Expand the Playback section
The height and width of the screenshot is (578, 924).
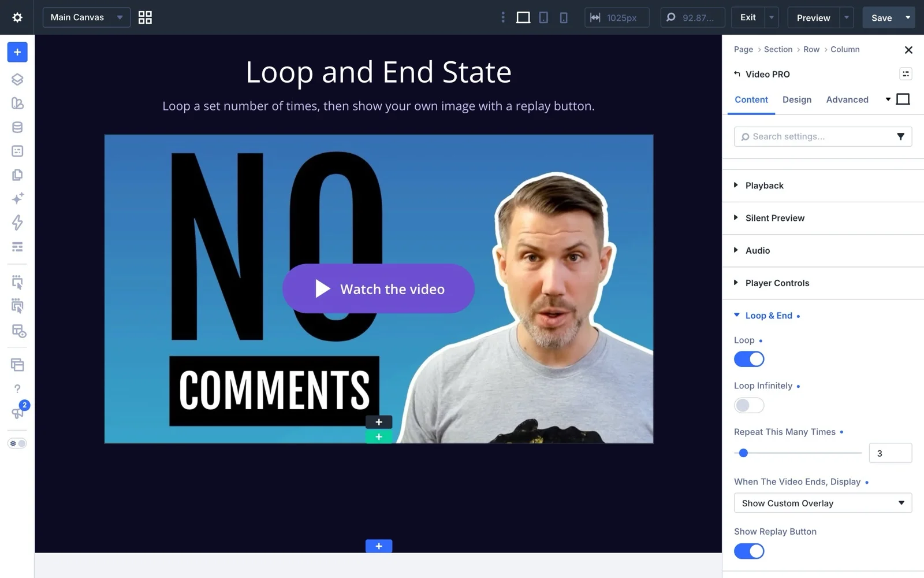click(823, 186)
